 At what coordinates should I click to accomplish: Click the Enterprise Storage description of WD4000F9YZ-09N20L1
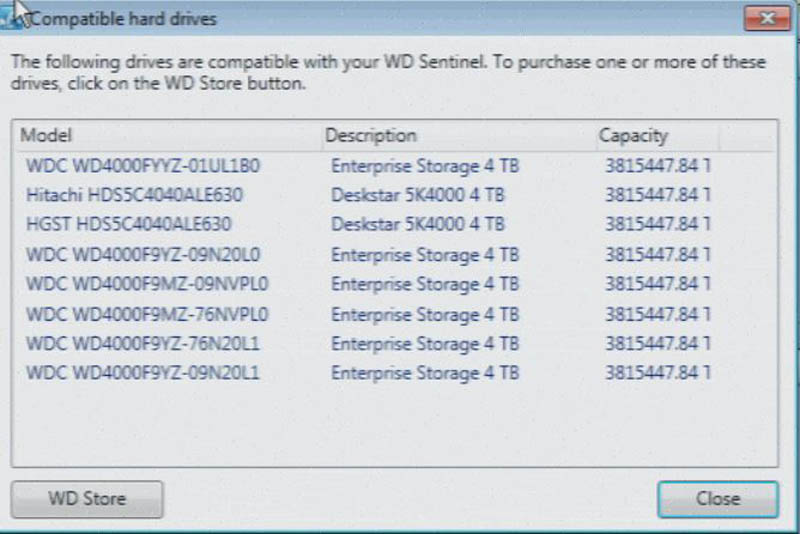(425, 374)
